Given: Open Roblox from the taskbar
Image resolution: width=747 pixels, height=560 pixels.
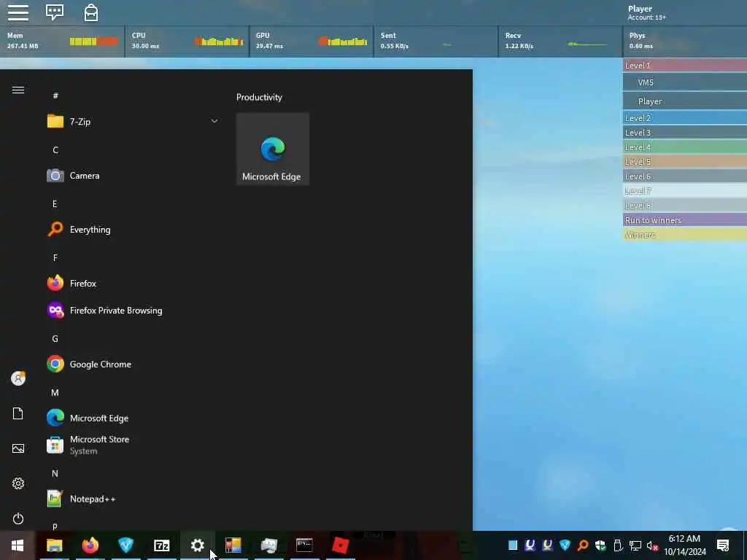Looking at the screenshot, I should 340,545.
